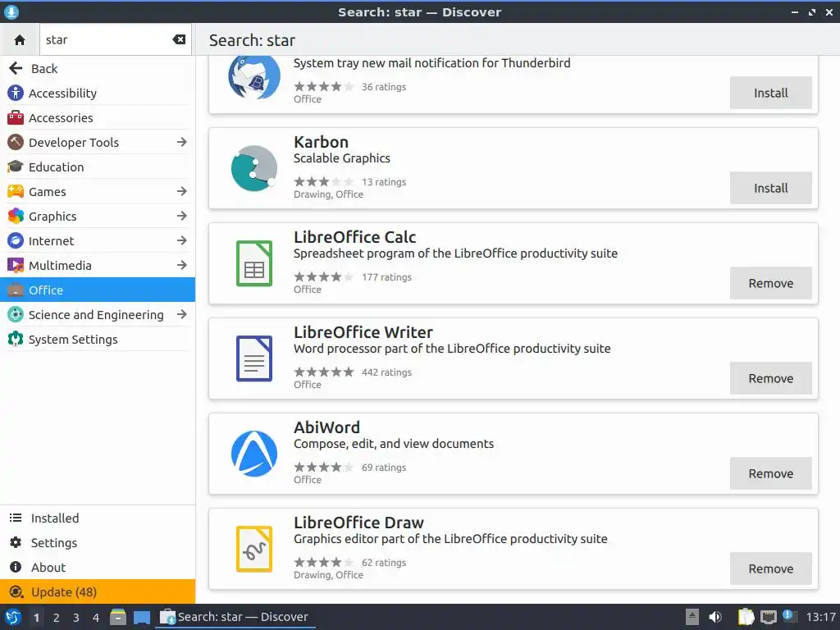The image size is (840, 630).
Task: Open Science and Engineering icon
Action: click(x=16, y=314)
